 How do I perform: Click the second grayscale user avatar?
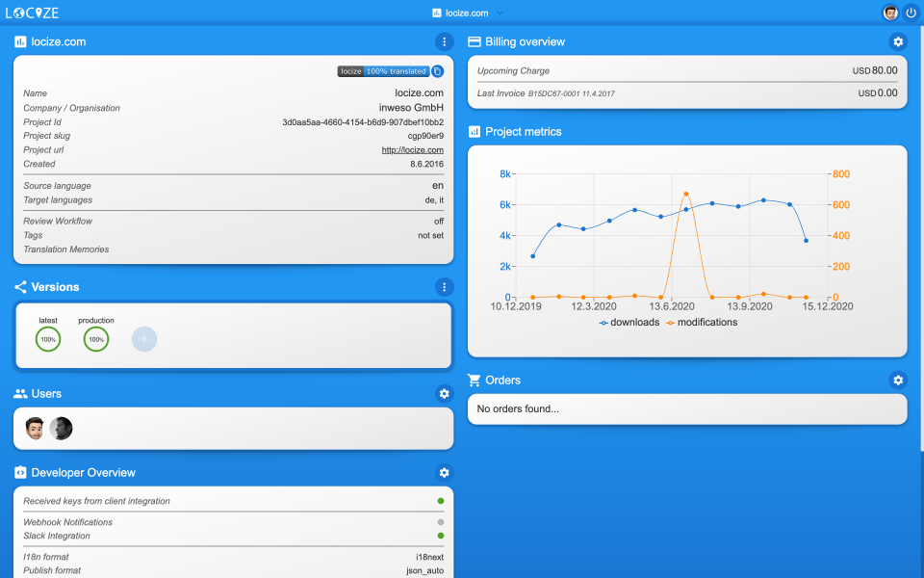(x=61, y=428)
